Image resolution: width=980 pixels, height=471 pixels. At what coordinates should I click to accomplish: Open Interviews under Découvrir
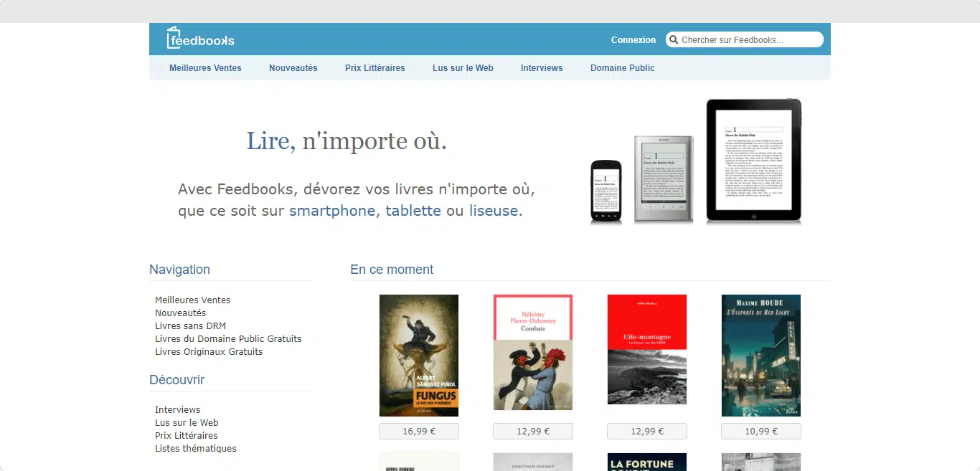[178, 410]
